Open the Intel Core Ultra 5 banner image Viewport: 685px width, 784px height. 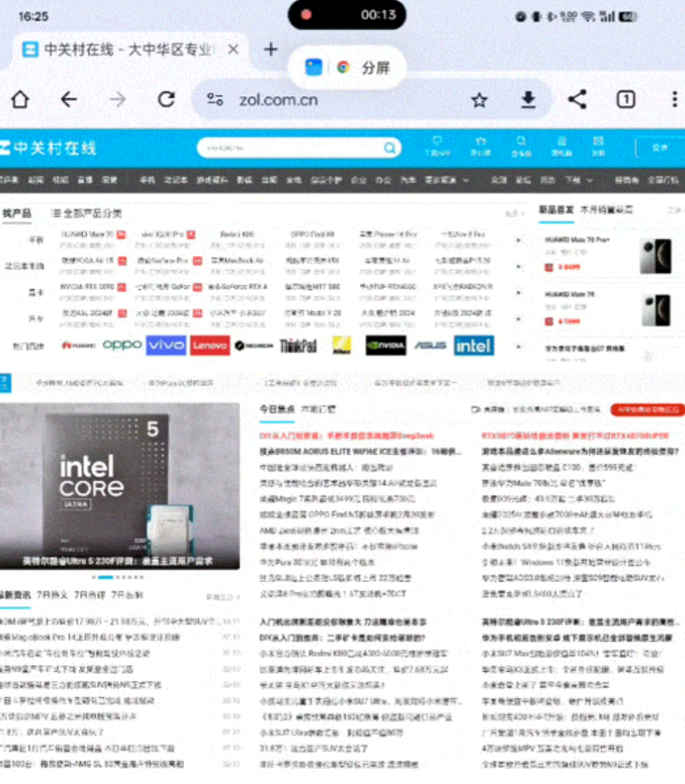tap(120, 486)
